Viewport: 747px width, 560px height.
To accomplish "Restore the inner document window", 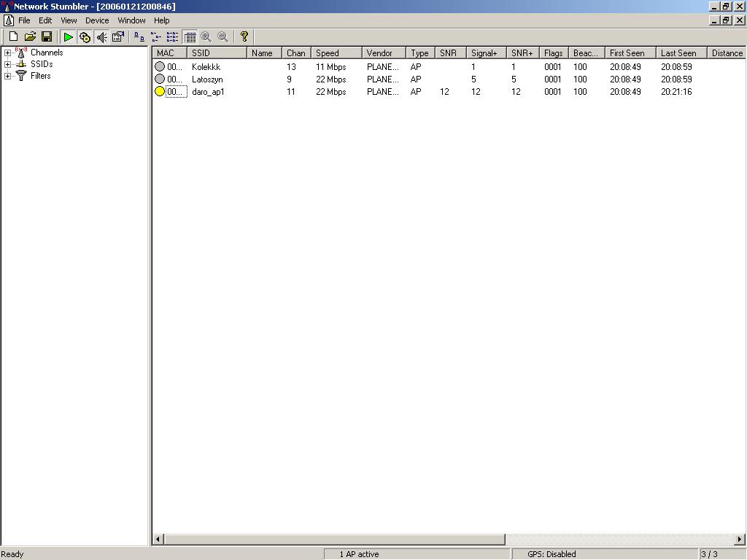I will 726,20.
